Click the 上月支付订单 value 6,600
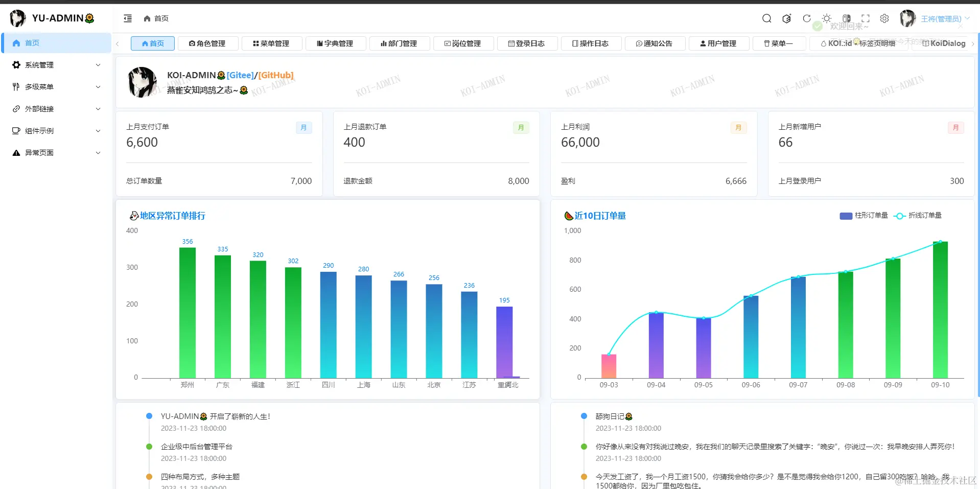The height and width of the screenshot is (489, 980). pos(142,143)
